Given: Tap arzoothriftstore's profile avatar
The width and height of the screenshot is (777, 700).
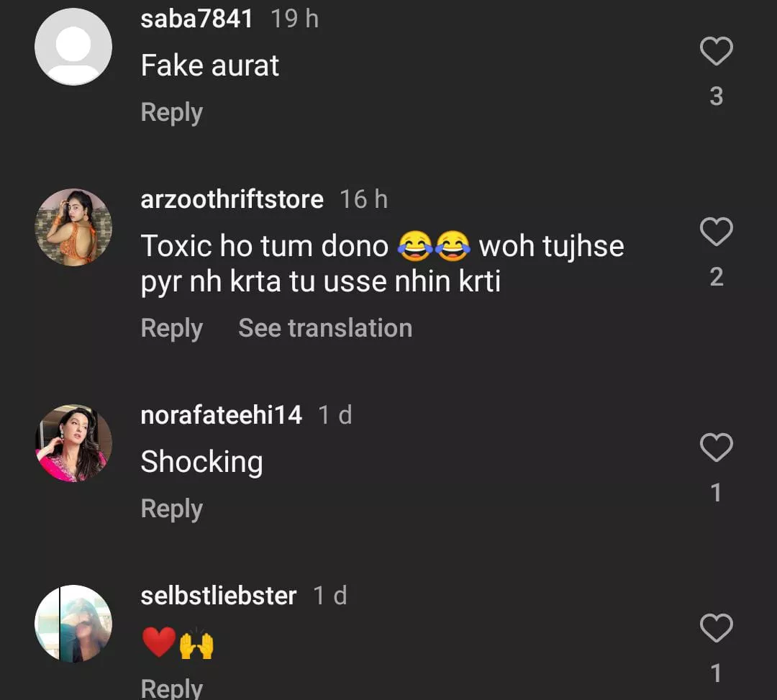Looking at the screenshot, I should coord(73,227).
